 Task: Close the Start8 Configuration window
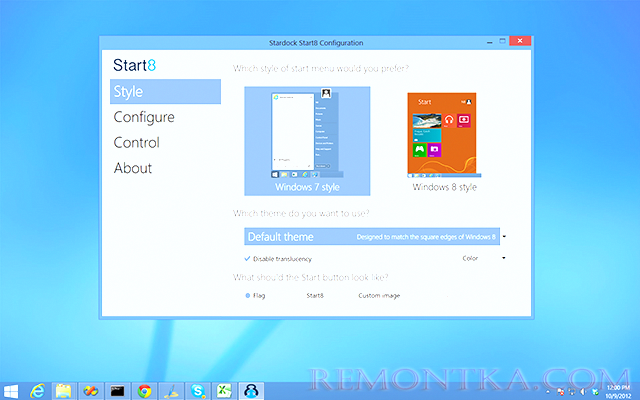tap(520, 41)
